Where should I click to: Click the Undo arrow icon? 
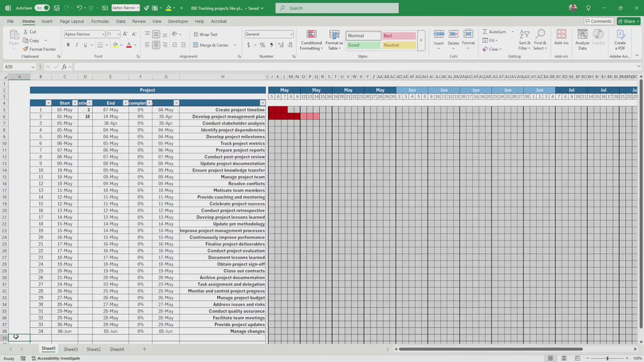pos(79,8)
